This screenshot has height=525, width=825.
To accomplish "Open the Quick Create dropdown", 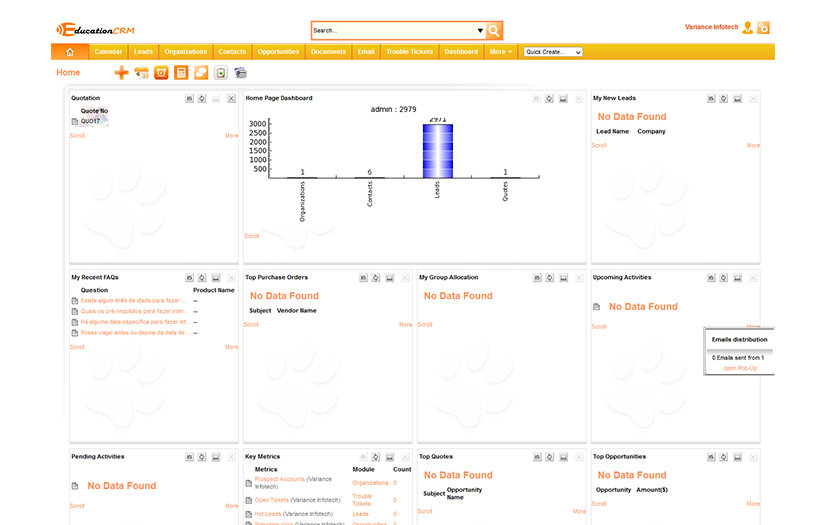I will pyautogui.click(x=553, y=52).
